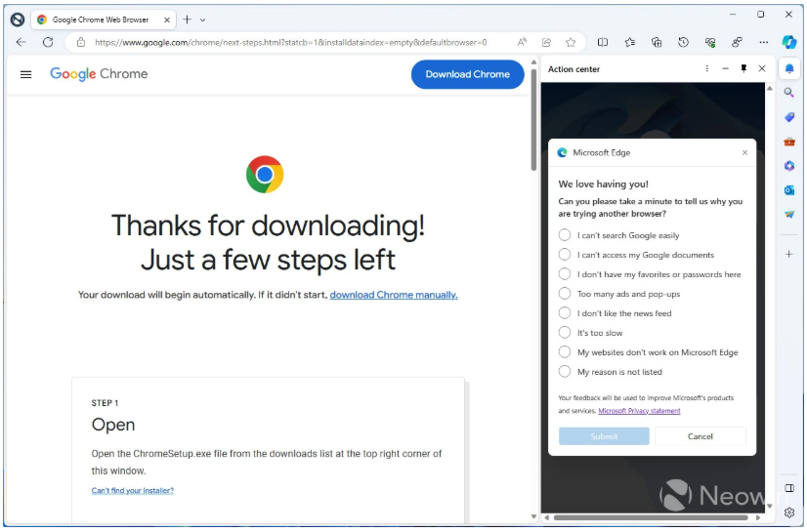Select "I can't access my Google documents"
The height and width of the screenshot is (532, 807).
(x=636, y=255)
